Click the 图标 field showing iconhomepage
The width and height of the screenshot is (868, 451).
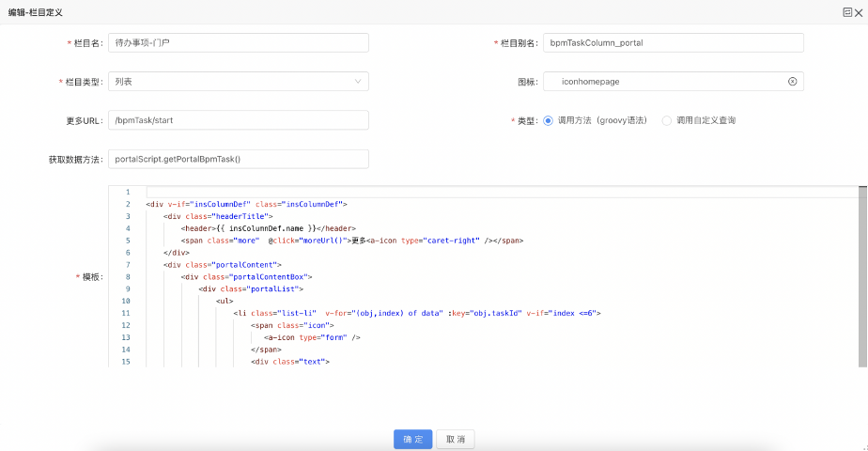[x=674, y=82]
